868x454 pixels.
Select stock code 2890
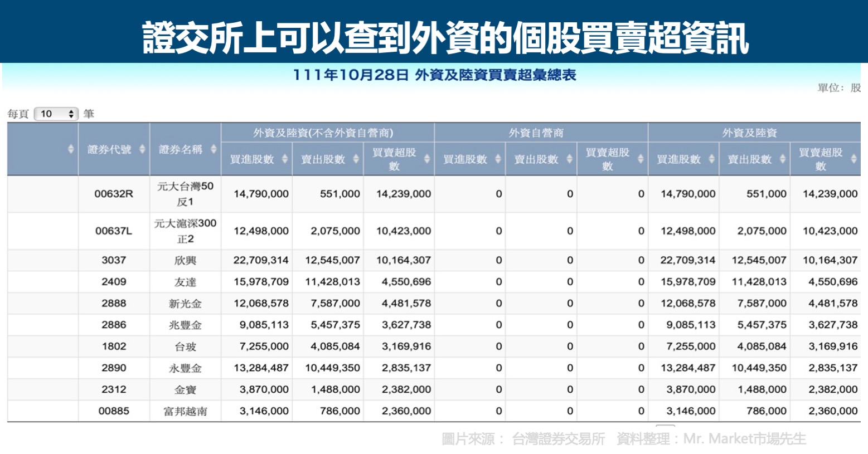coord(114,368)
